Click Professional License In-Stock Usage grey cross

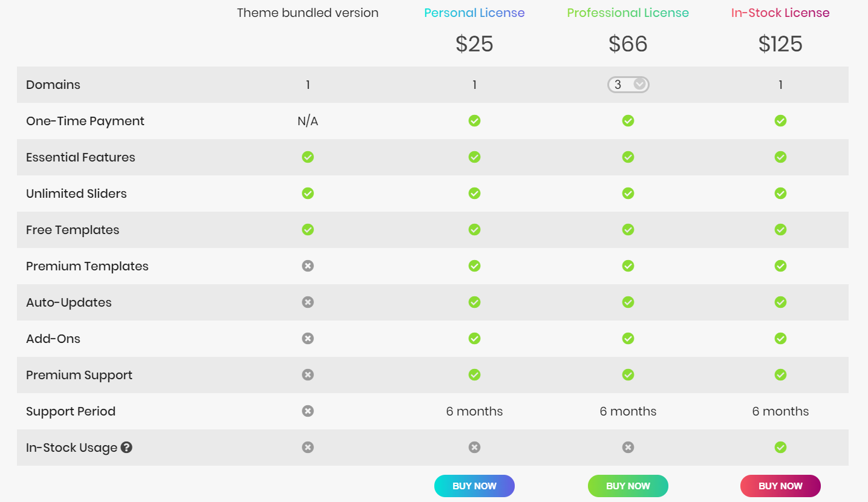coord(628,448)
